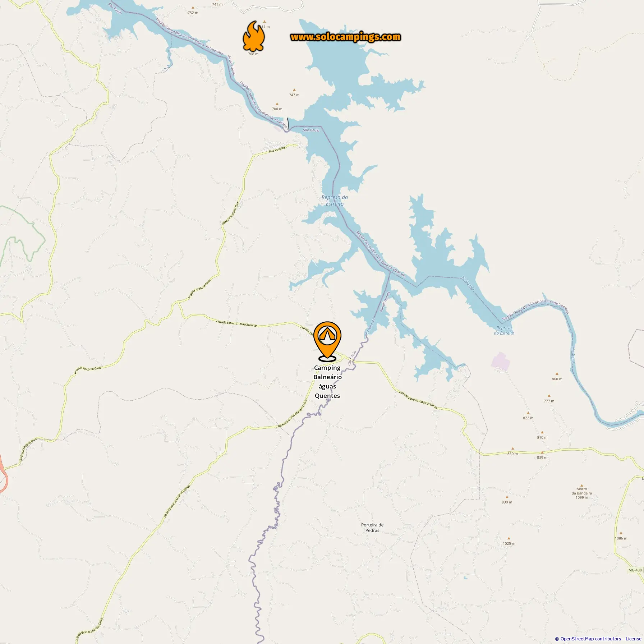Screen dimensions: 644x644
Task: Click the Rua Estreito street label
Action: tap(277, 149)
